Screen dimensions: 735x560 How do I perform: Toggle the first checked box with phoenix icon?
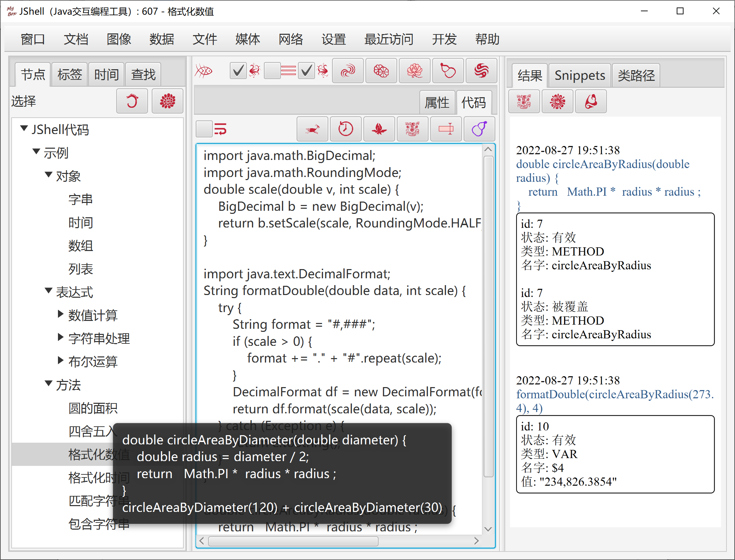(238, 71)
